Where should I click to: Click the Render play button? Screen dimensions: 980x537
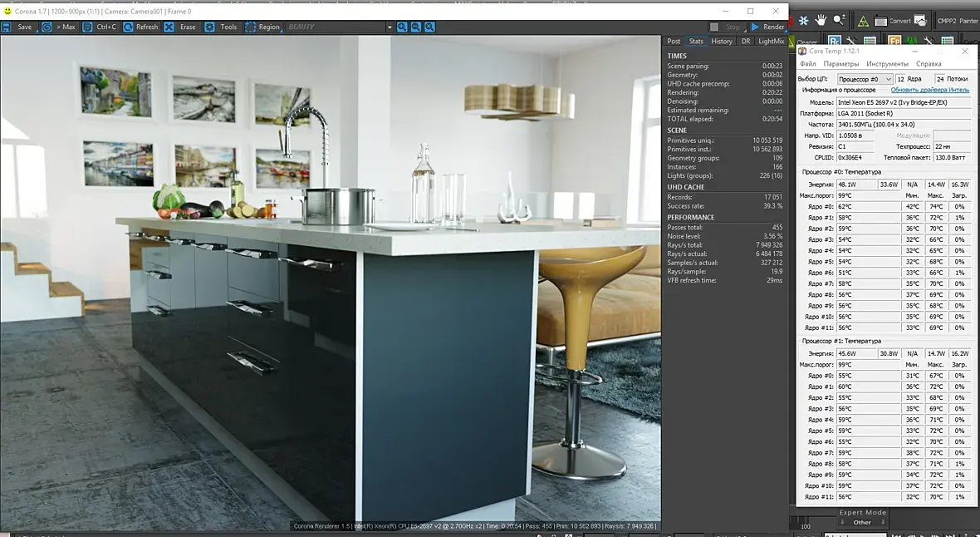(x=767, y=27)
